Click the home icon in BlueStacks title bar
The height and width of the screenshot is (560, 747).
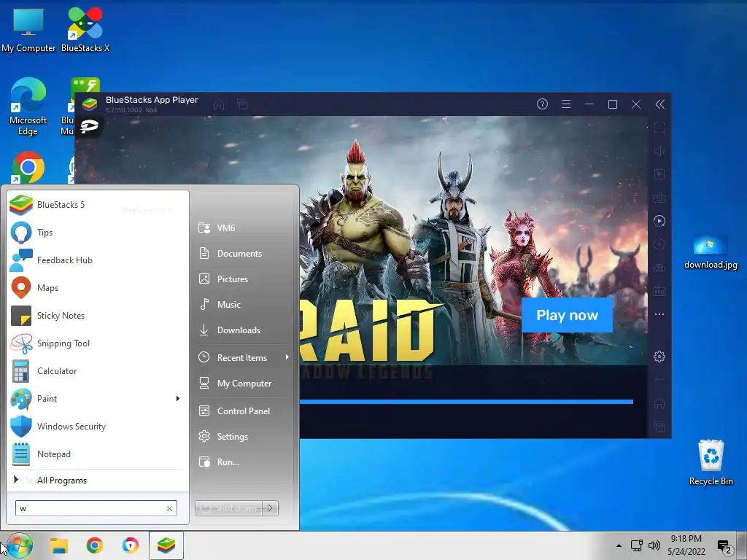pos(219,105)
